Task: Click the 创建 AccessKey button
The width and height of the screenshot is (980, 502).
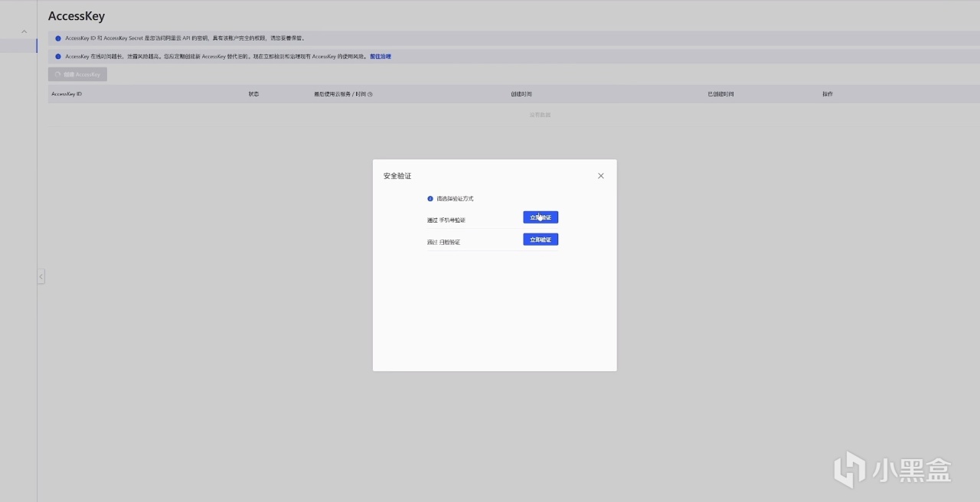Action: [x=77, y=74]
